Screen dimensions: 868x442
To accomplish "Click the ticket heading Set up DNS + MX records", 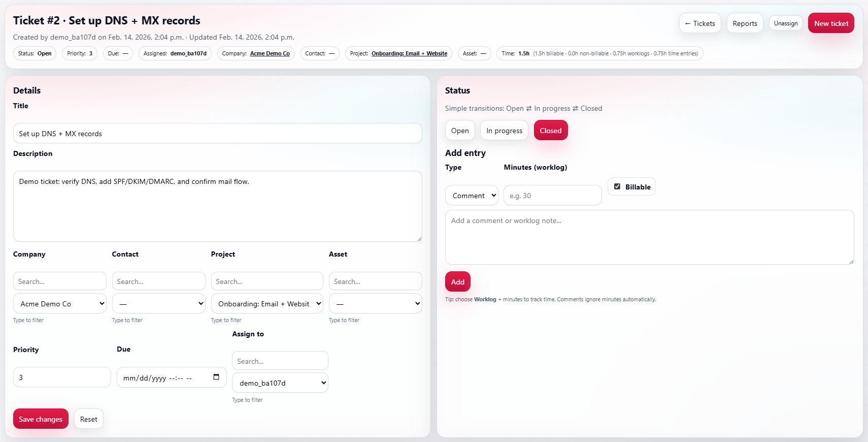I will [x=107, y=20].
